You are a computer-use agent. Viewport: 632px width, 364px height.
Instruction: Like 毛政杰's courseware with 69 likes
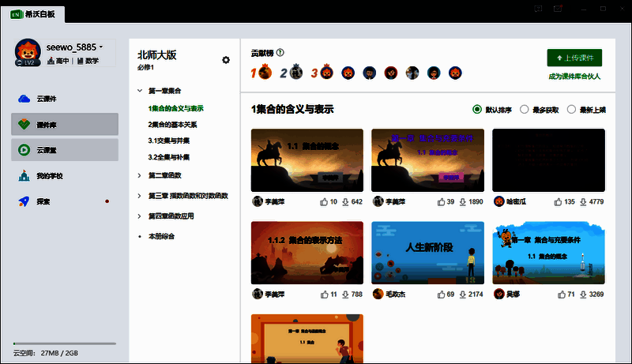(x=442, y=295)
